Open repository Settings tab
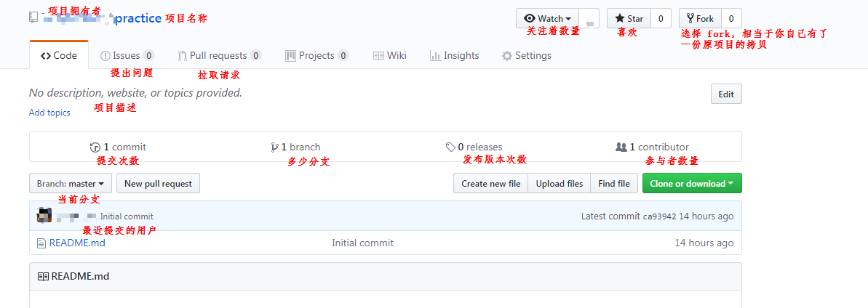 [x=527, y=55]
